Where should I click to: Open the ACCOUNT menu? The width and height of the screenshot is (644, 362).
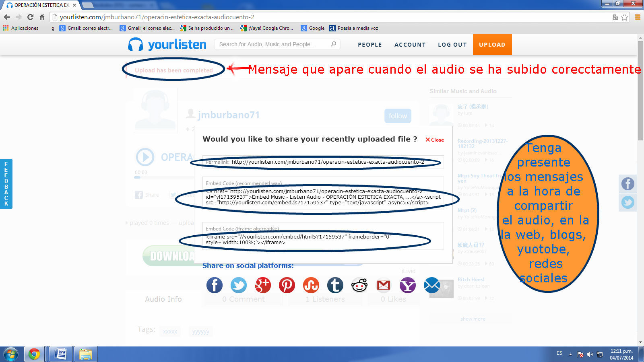click(x=410, y=45)
